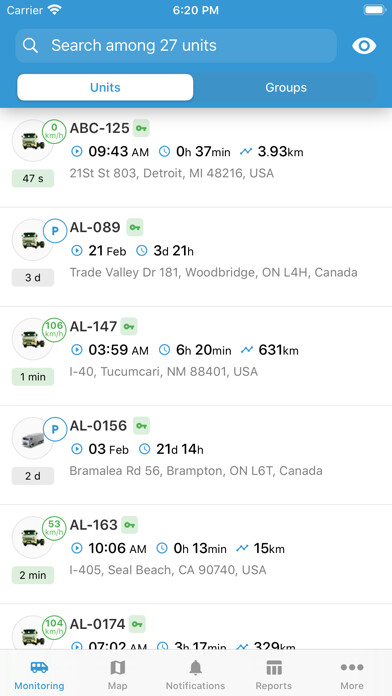Image resolution: width=392 pixels, height=696 pixels.
Task: Open the Map tab icon
Action: point(117,667)
